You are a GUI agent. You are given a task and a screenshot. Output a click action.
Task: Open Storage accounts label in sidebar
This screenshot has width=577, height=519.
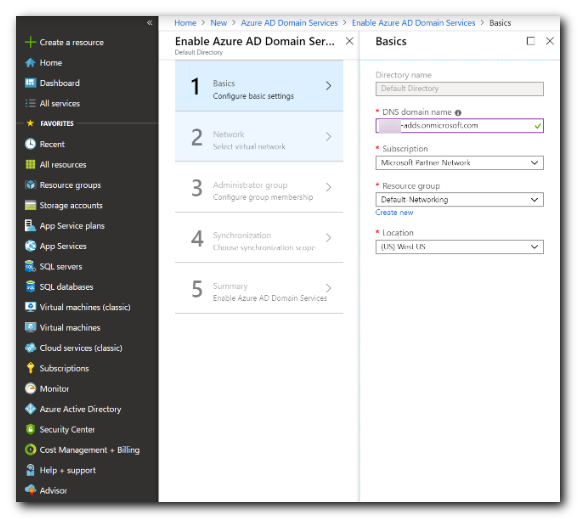71,205
